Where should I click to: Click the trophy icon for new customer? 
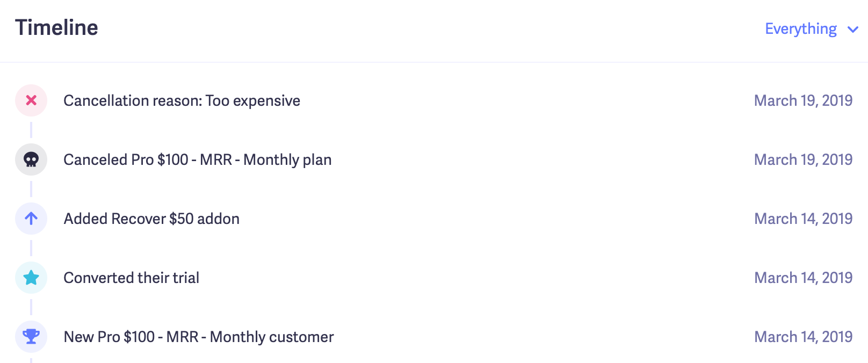[31, 337]
